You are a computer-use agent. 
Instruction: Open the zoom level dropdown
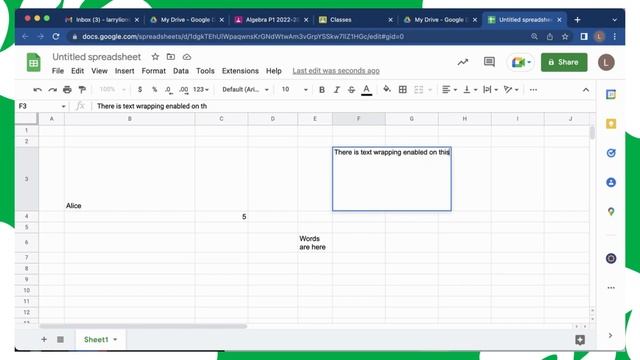coord(112,89)
